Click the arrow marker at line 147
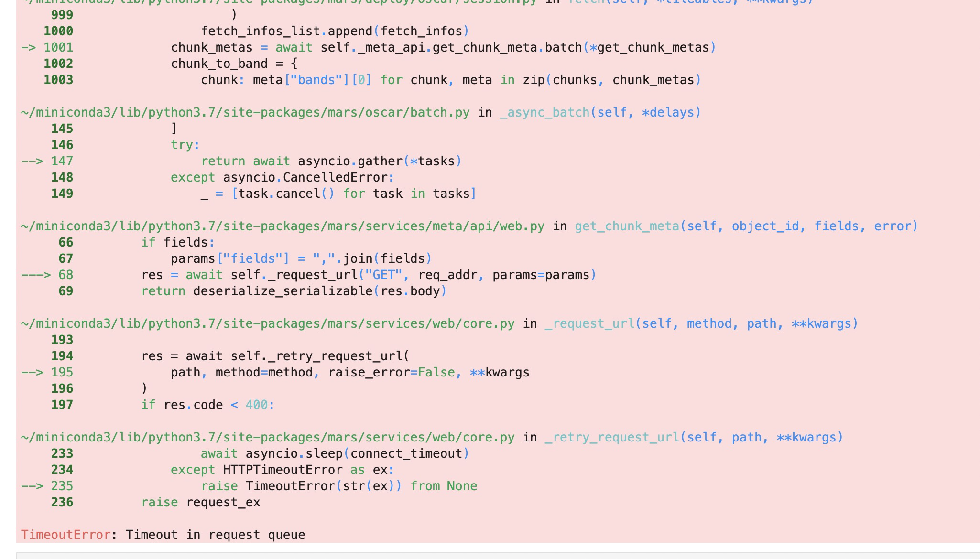This screenshot has width=980, height=559. pos(32,161)
